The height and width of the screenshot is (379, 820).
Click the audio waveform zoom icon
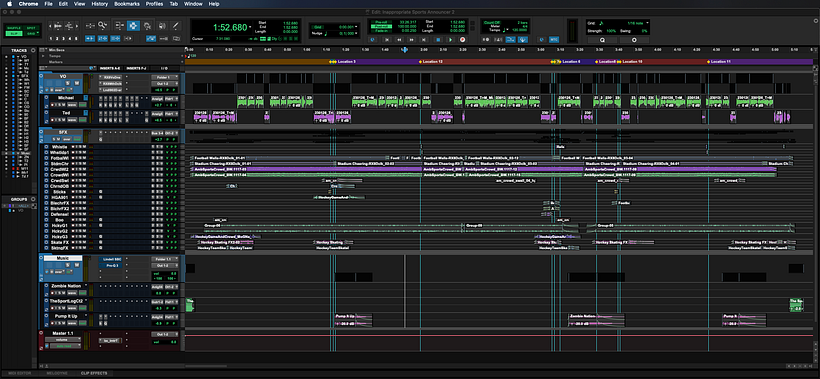[58, 26]
